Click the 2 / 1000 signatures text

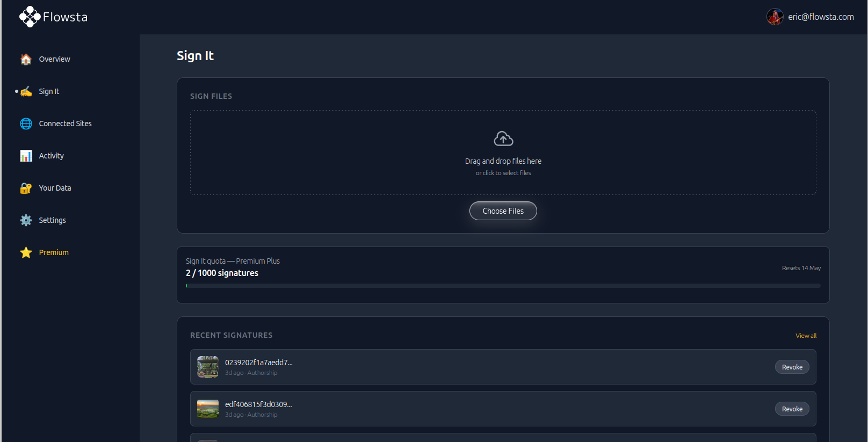pyautogui.click(x=222, y=273)
